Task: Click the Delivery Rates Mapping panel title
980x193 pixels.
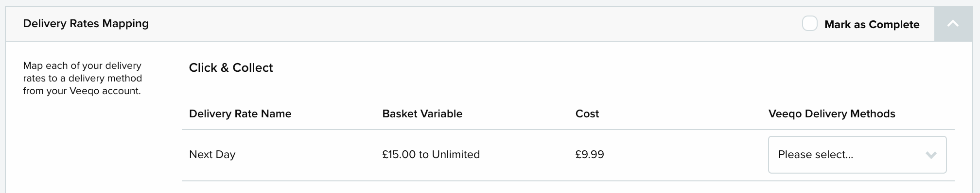Action: [x=86, y=23]
